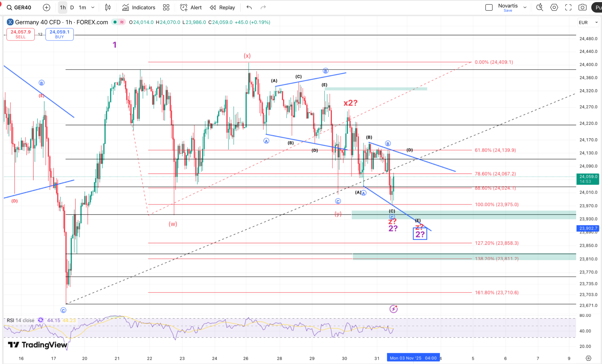This screenshot has height=364, width=602.
Task: Take a chart snapshot with the camera
Action: (582, 8)
